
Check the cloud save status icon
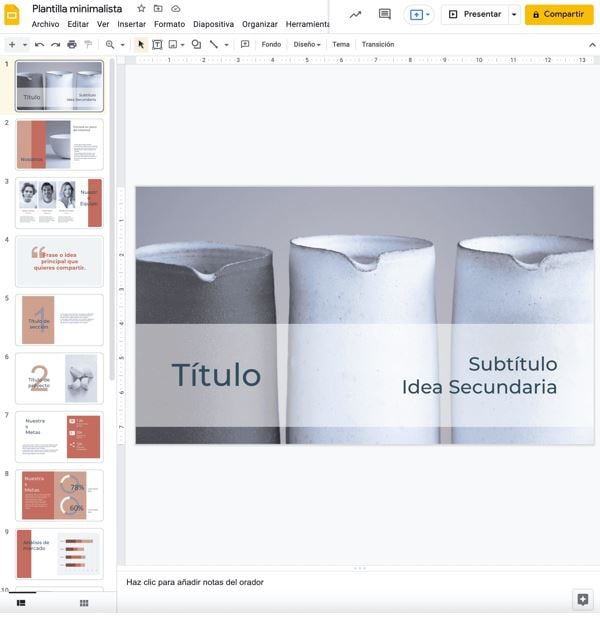[x=175, y=8]
